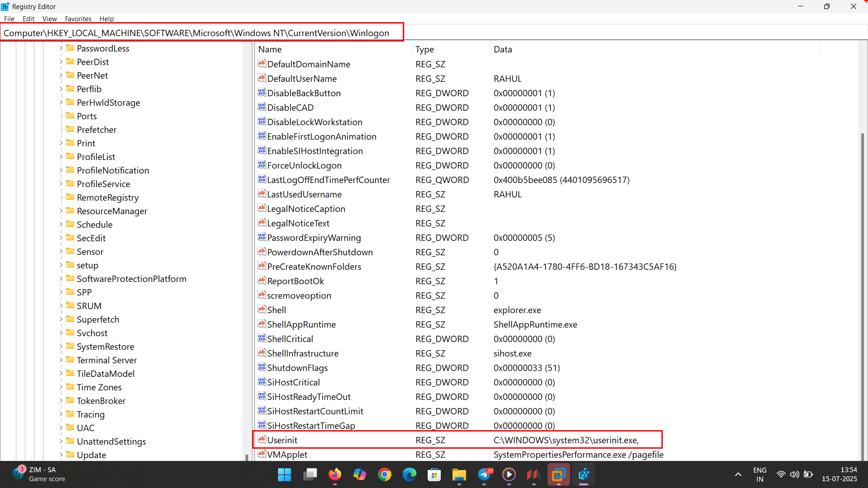868x488 pixels.
Task: Expand the UAC registry key
Action: tap(61, 427)
